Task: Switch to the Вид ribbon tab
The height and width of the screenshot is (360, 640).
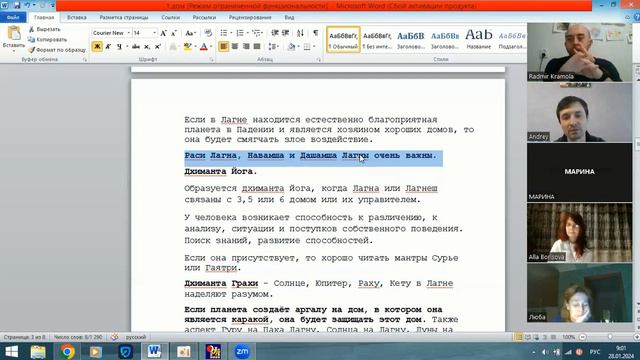Action: 289,18
